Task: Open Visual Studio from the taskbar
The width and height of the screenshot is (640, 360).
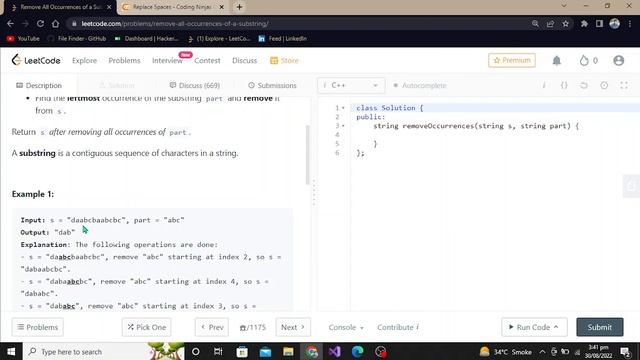Action: point(335,351)
